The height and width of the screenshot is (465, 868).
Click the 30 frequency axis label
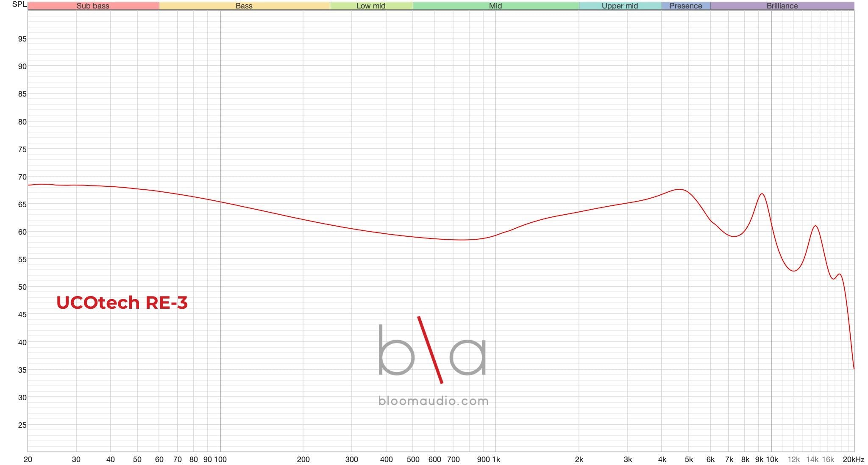tap(76, 459)
